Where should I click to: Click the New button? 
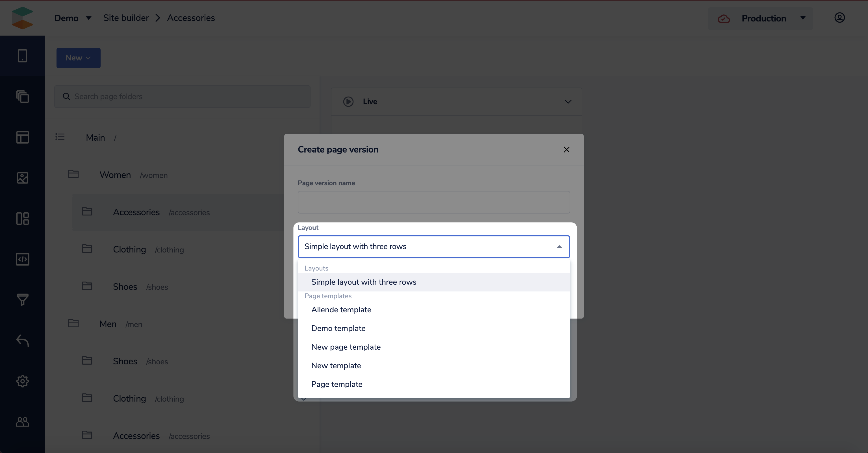78,58
